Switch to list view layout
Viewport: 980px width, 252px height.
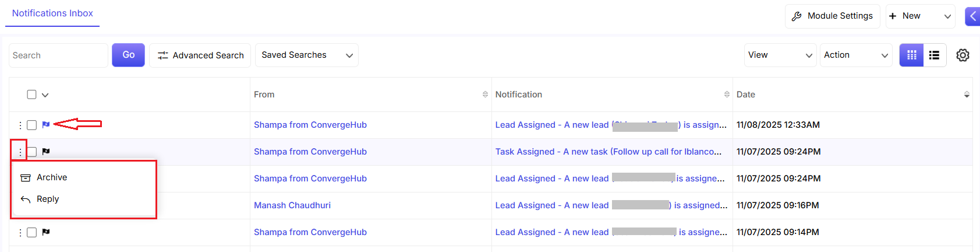pos(934,55)
